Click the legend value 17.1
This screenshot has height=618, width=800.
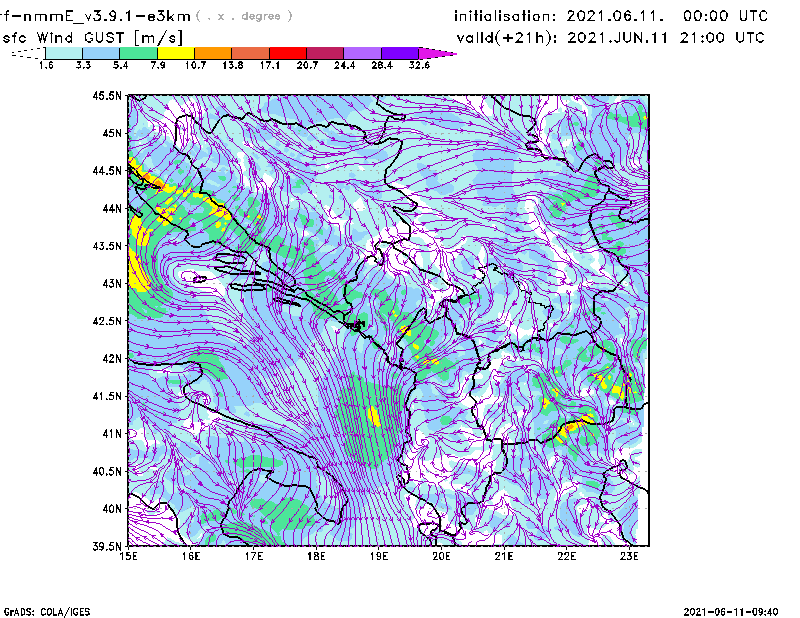(x=270, y=65)
